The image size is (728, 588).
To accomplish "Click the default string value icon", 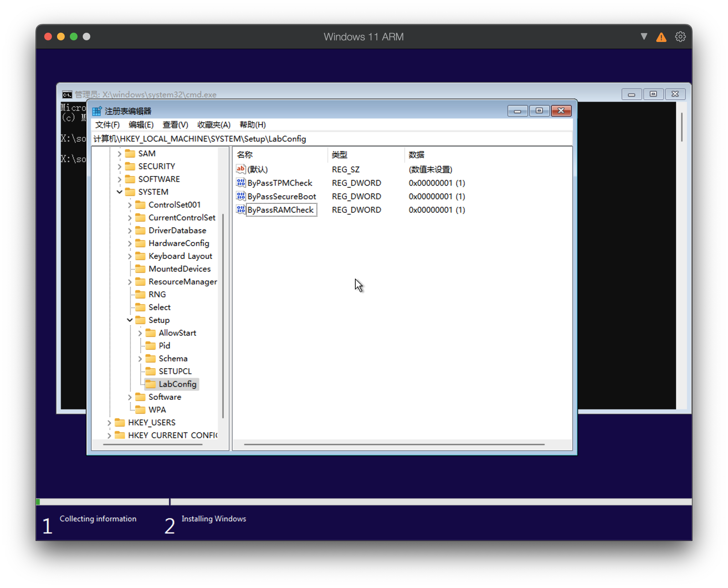I will click(241, 169).
